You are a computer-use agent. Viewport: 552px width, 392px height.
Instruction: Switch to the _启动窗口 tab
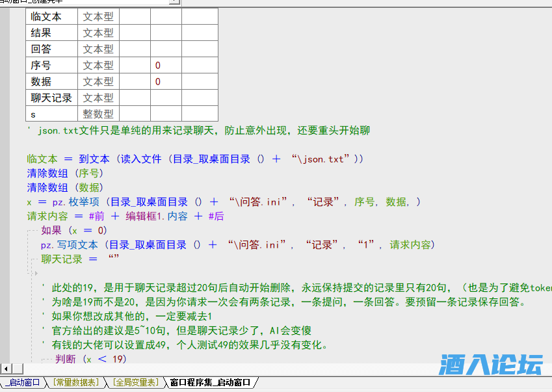point(23,382)
